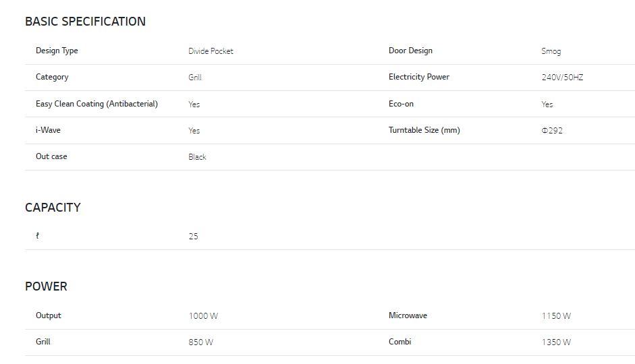Click Easy Clean Coating (Antibacterial) label
This screenshot has height=364, width=635.
(x=96, y=104)
